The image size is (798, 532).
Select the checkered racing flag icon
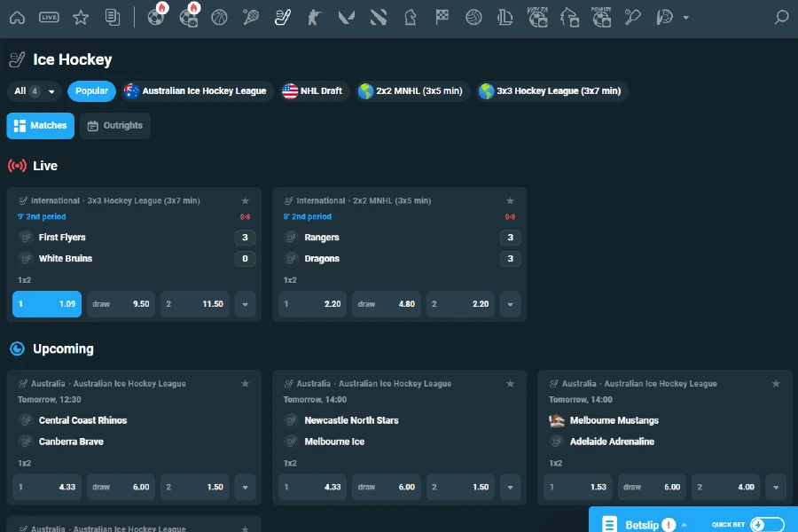click(x=442, y=17)
